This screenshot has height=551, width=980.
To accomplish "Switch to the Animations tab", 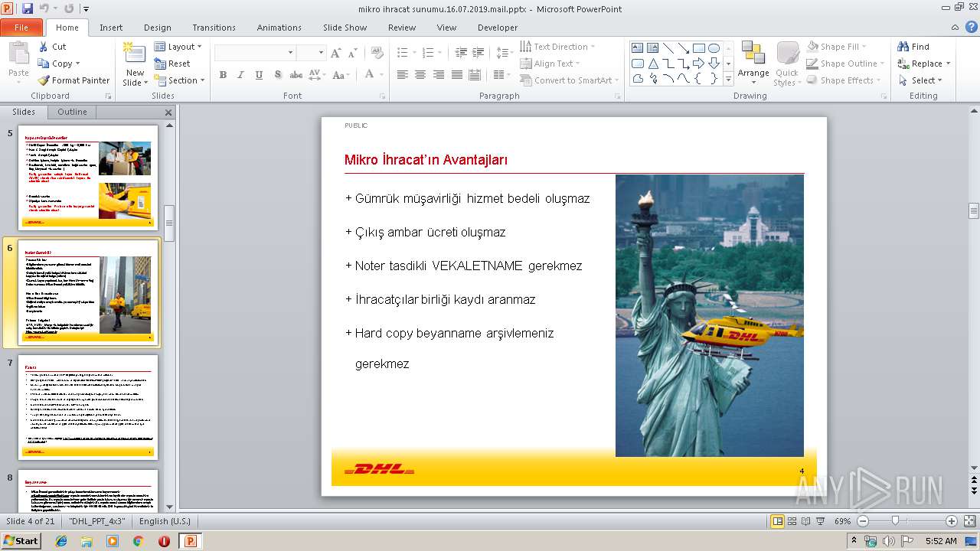I will [279, 28].
